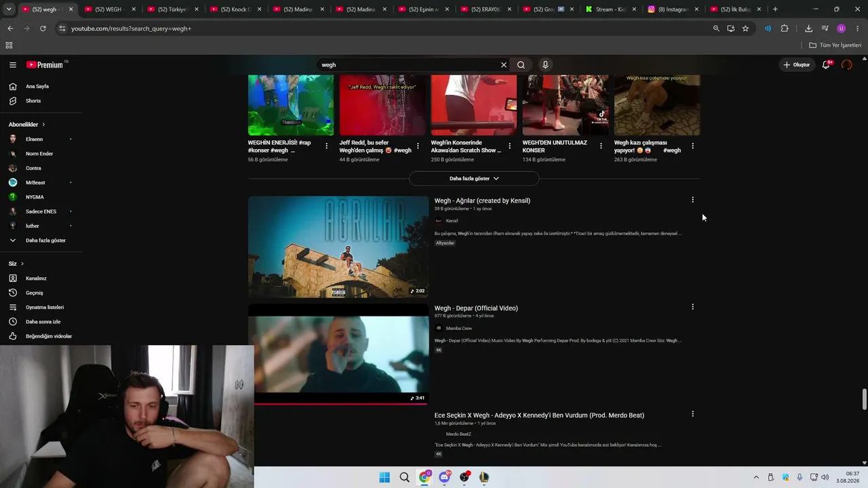Toggle microphone icon in system tray

point(800,477)
